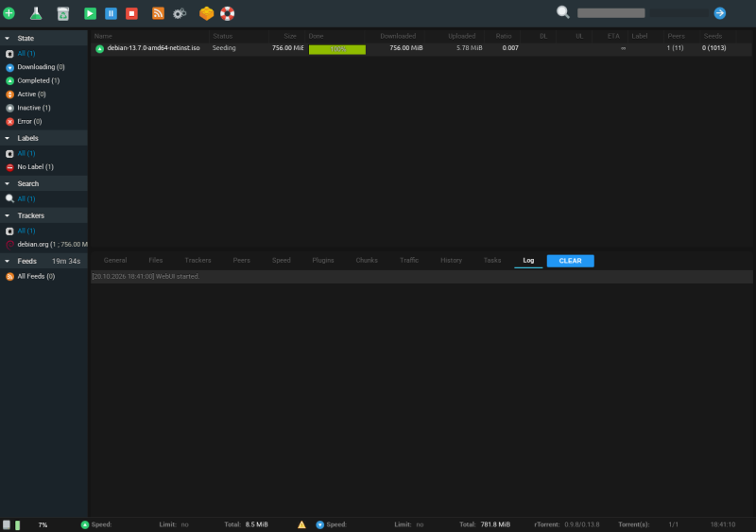Click the search text input field
Screen dimensions: 756x532
[610, 13]
